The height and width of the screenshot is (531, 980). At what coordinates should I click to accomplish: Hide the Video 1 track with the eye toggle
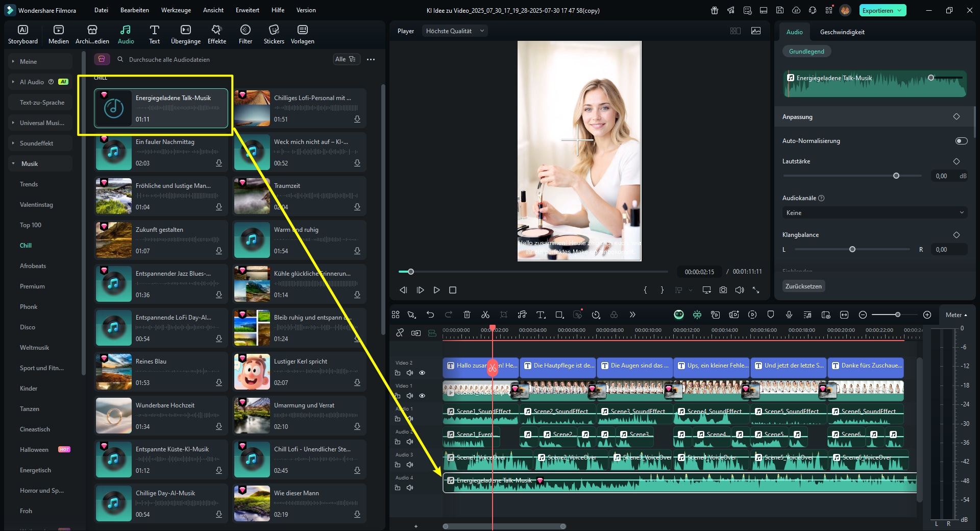tap(422, 396)
